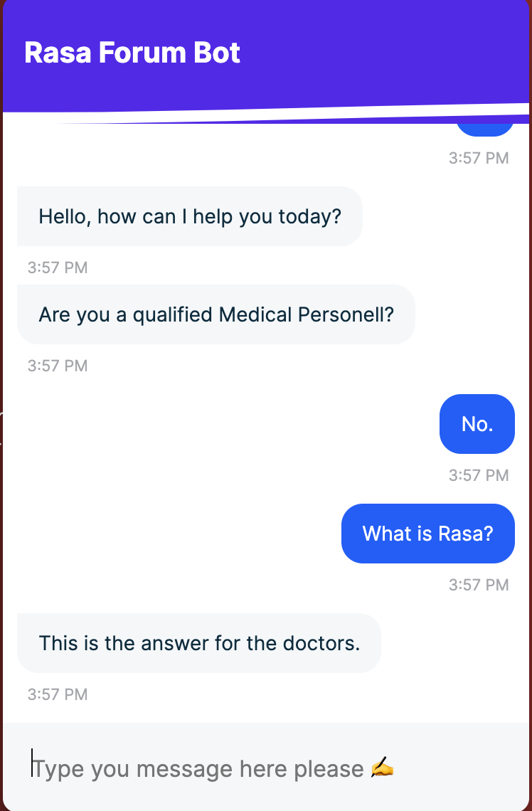Image resolution: width=532 pixels, height=811 pixels.
Task: Select 'This is the answer for the doctors.' message
Action: click(199, 643)
